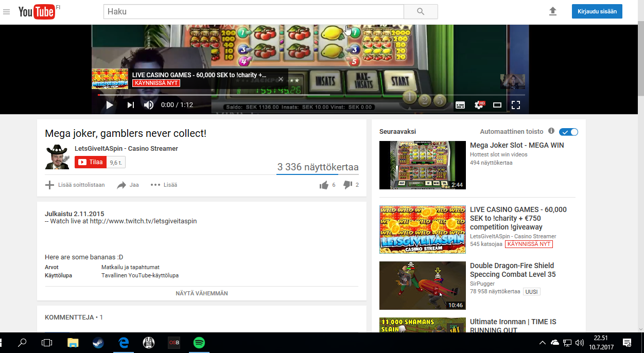The height and width of the screenshot is (353, 644).
Task: Click the search magnifier button
Action: pyautogui.click(x=421, y=11)
